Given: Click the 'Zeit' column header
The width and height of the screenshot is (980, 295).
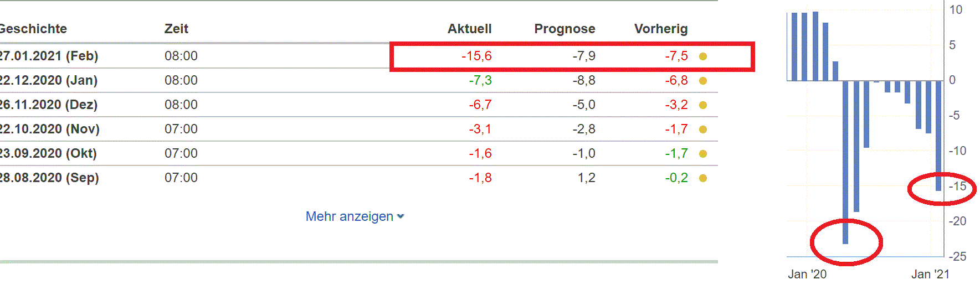Looking at the screenshot, I should point(176,29).
